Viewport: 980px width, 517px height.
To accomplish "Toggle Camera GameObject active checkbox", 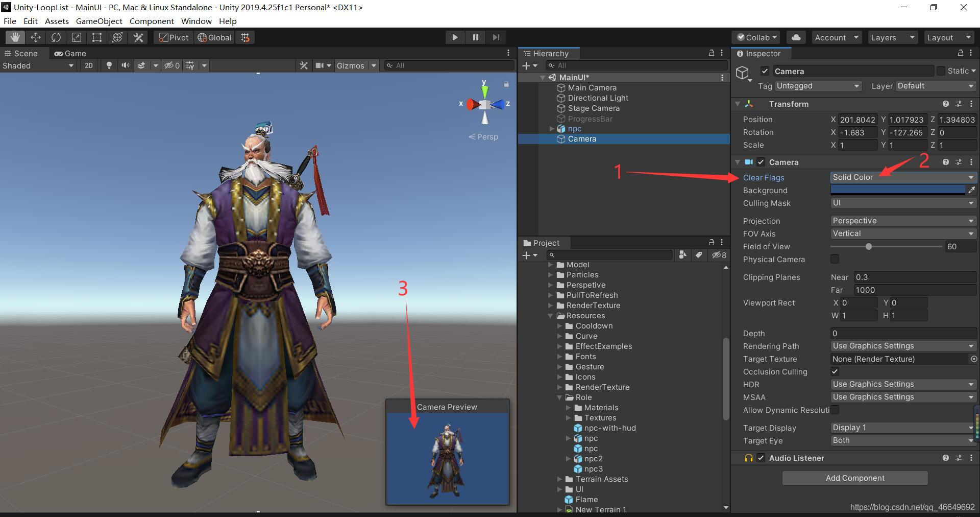I will [765, 71].
